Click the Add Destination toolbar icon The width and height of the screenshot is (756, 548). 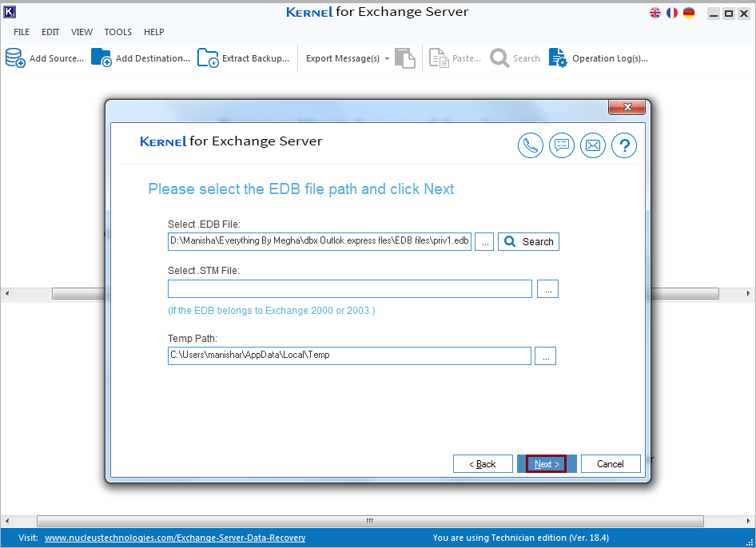tap(101, 58)
